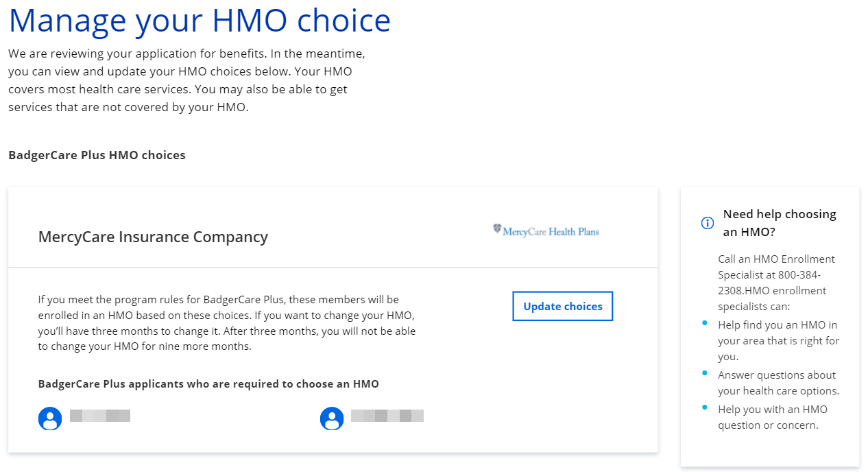
Task: Click the MercyCare Insurance Company card title
Action: 153,237
